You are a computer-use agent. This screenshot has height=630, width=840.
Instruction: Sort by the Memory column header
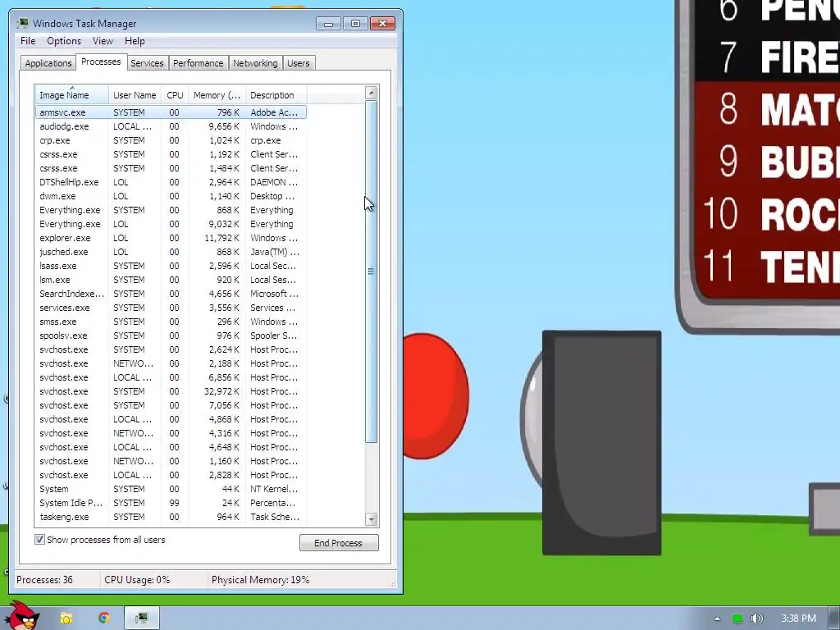coord(217,95)
